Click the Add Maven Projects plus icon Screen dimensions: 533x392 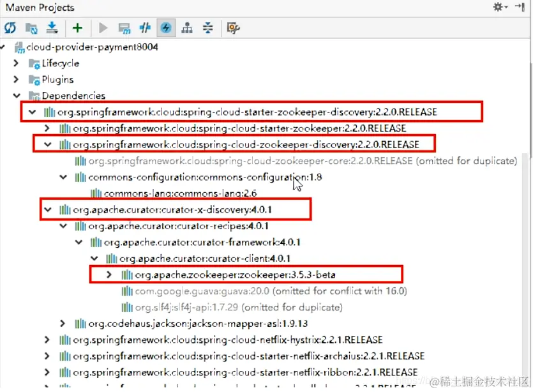tap(77, 27)
